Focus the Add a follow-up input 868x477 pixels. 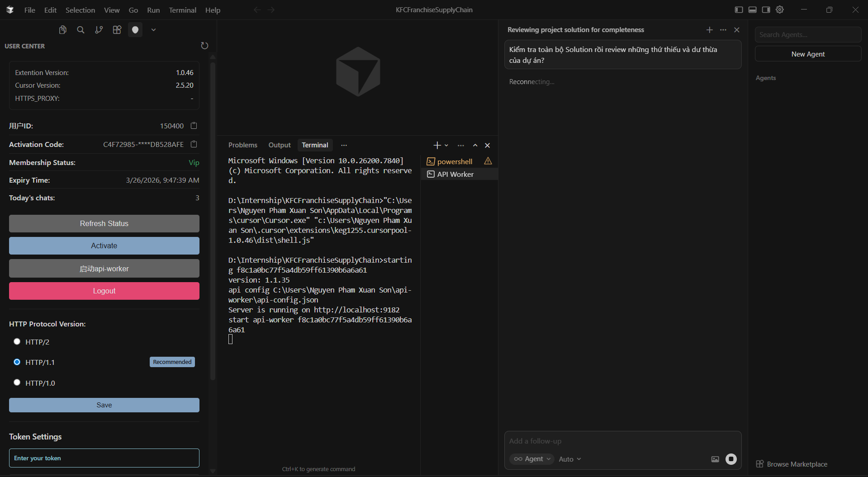[x=623, y=441]
